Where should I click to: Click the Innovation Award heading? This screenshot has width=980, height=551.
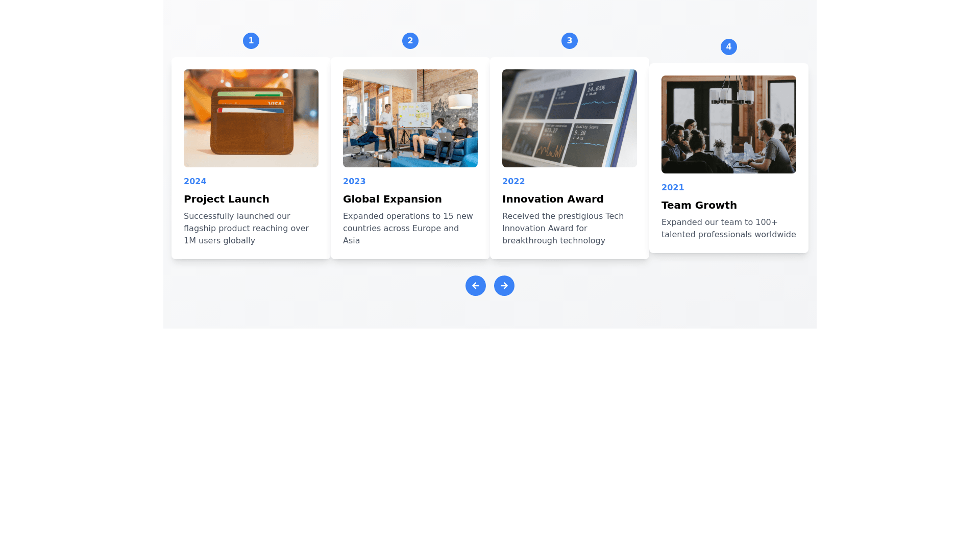(552, 199)
